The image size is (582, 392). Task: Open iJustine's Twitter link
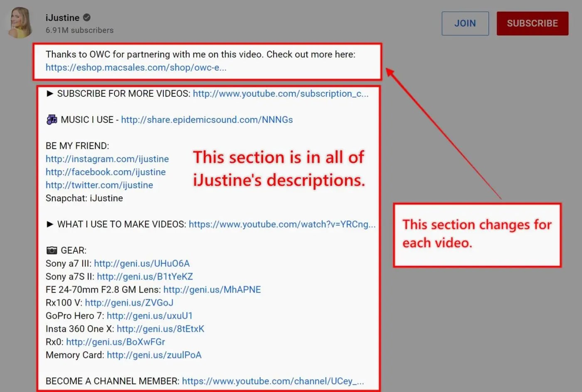click(99, 185)
